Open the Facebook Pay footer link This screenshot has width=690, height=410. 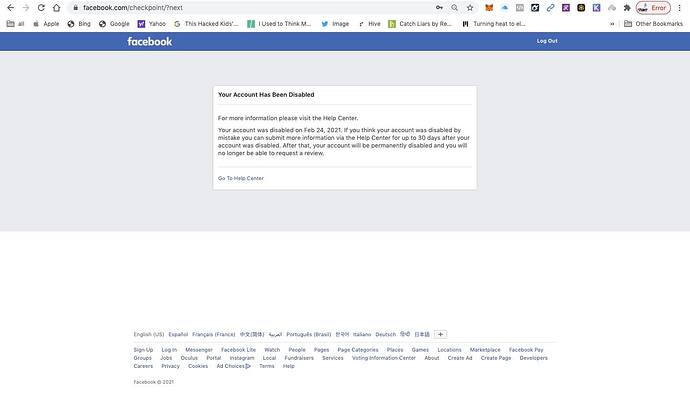(x=526, y=350)
